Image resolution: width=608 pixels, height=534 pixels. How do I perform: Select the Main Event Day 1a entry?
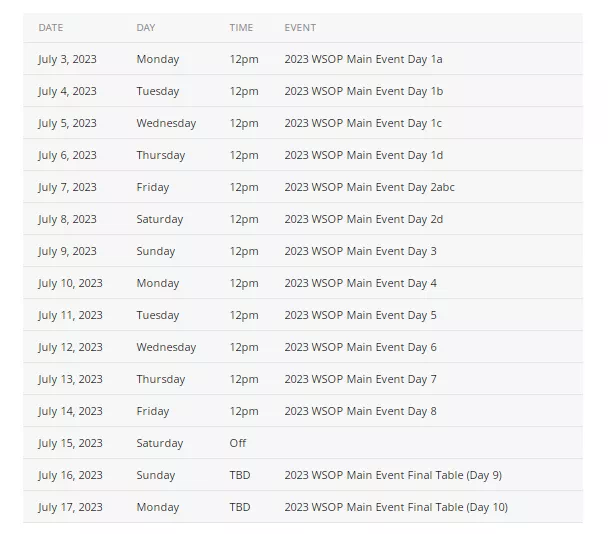tap(363, 59)
